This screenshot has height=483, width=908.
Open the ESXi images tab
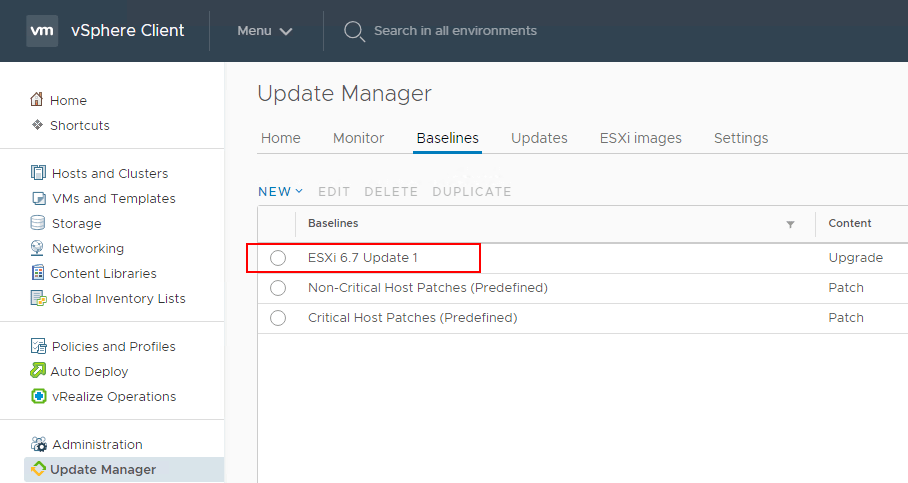tap(640, 138)
